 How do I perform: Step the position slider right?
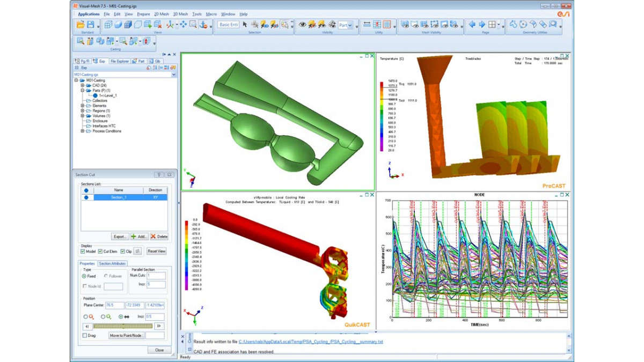coord(159,326)
